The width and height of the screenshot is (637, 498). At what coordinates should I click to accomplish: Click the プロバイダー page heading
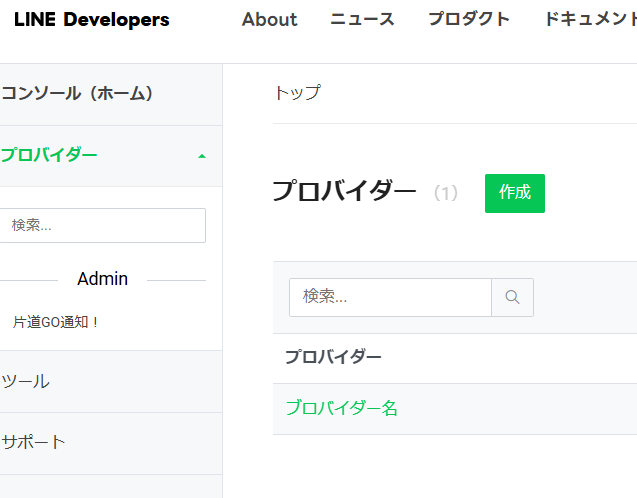coord(344,191)
